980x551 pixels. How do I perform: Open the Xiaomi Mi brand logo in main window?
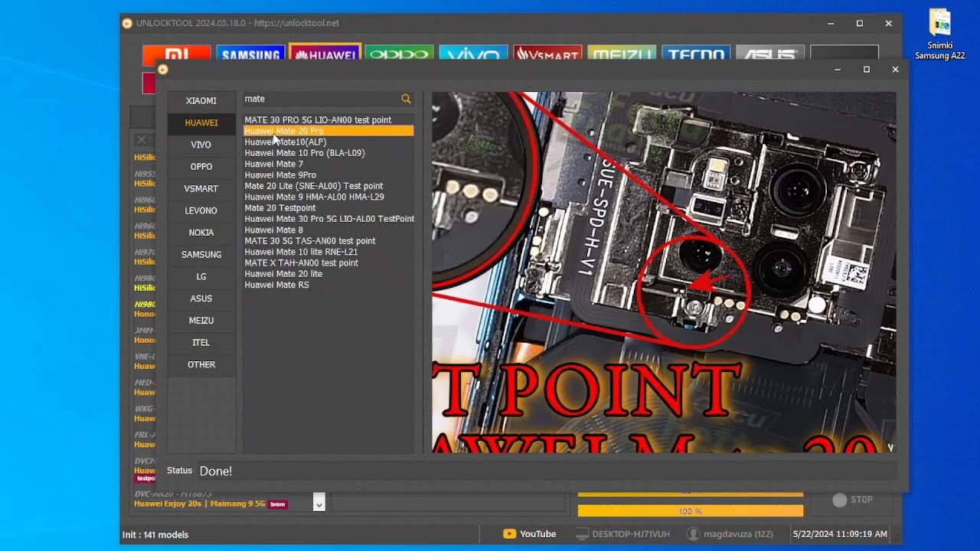[x=176, y=54]
